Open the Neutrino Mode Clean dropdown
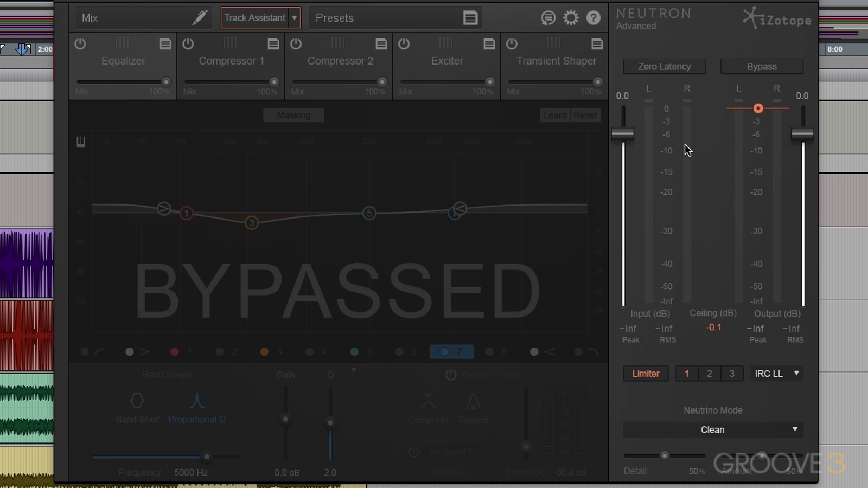This screenshot has width=868, height=488. pos(713,429)
